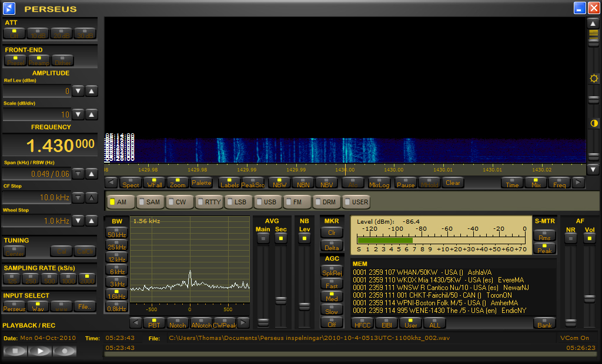Screen dimensions: 602x364
Task: Select the 50 kHz bandwidth
Action: click(116, 232)
